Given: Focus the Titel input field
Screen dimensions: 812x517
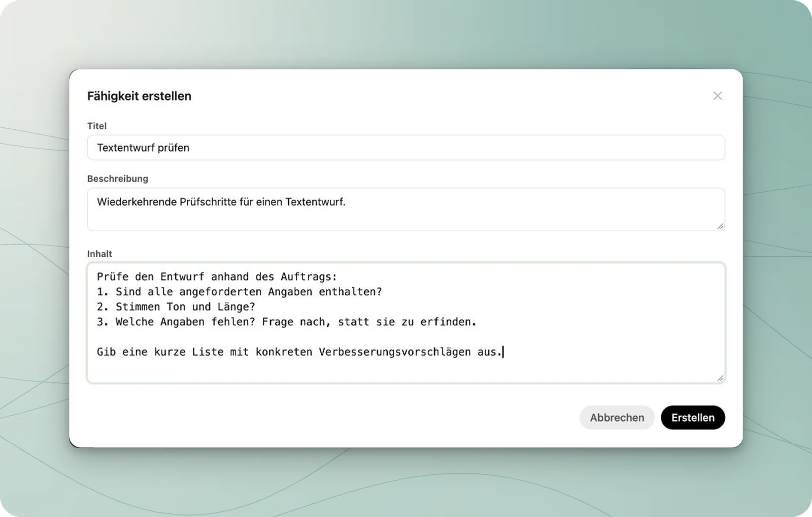Looking at the screenshot, I should pos(406,148).
